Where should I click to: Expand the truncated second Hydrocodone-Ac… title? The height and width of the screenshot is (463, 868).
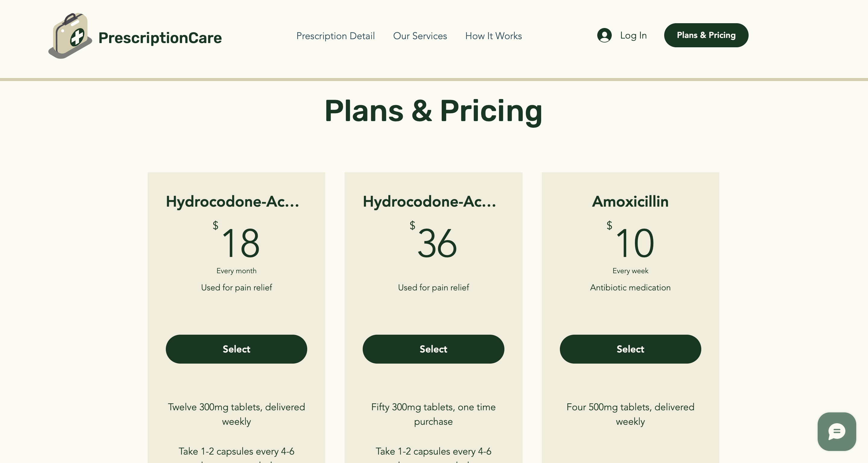click(x=429, y=201)
